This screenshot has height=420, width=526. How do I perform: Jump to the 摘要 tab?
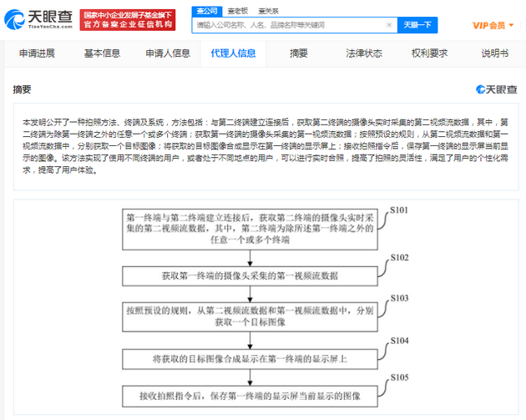pos(298,53)
